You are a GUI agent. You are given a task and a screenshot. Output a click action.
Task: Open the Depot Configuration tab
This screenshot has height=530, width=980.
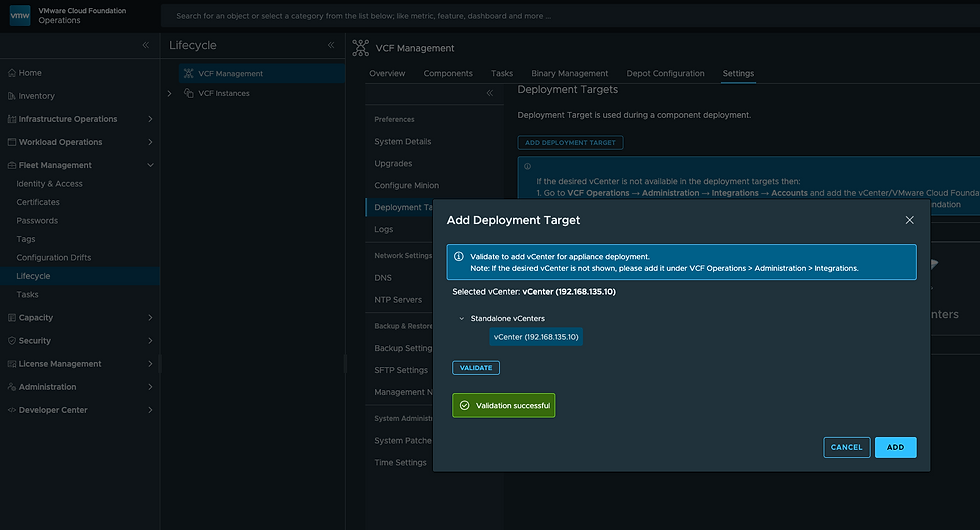coord(665,74)
